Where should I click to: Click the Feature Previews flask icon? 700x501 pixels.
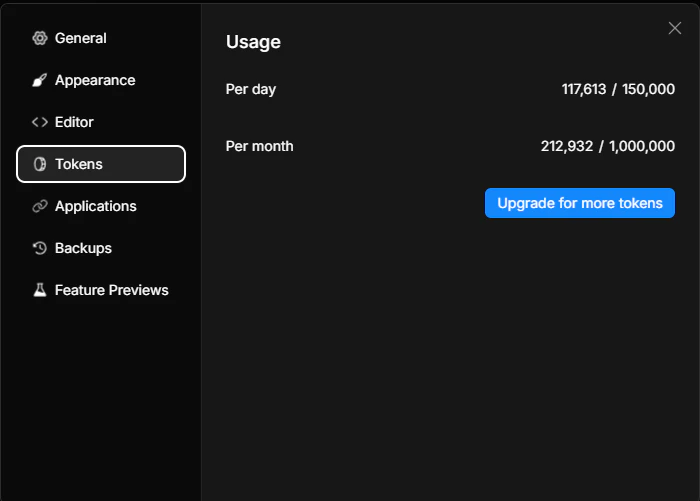40,290
